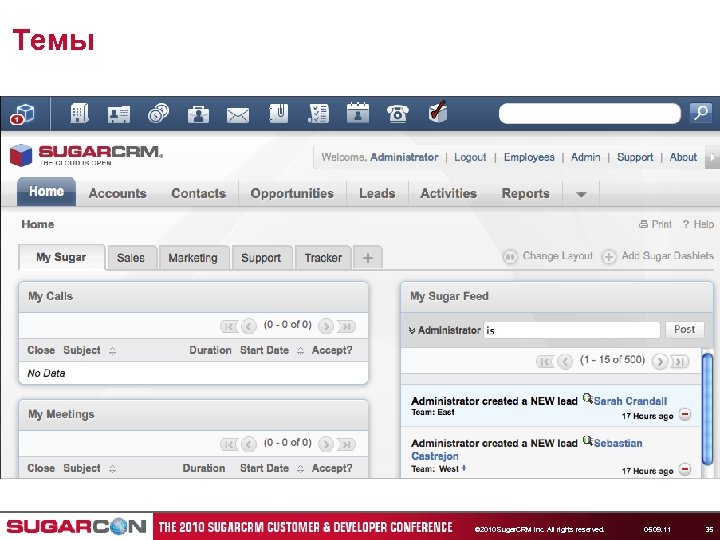Open Opportunities via coins icon
Screen dimensions: 720x540
[x=158, y=113]
